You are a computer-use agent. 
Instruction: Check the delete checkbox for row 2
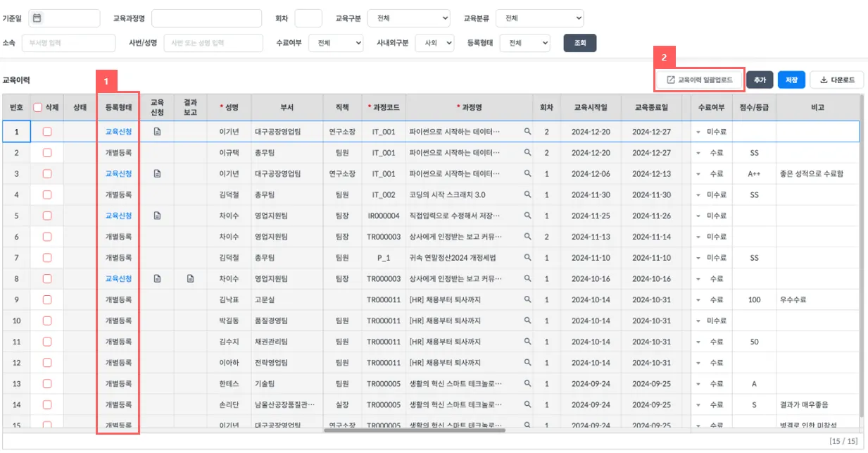47,152
